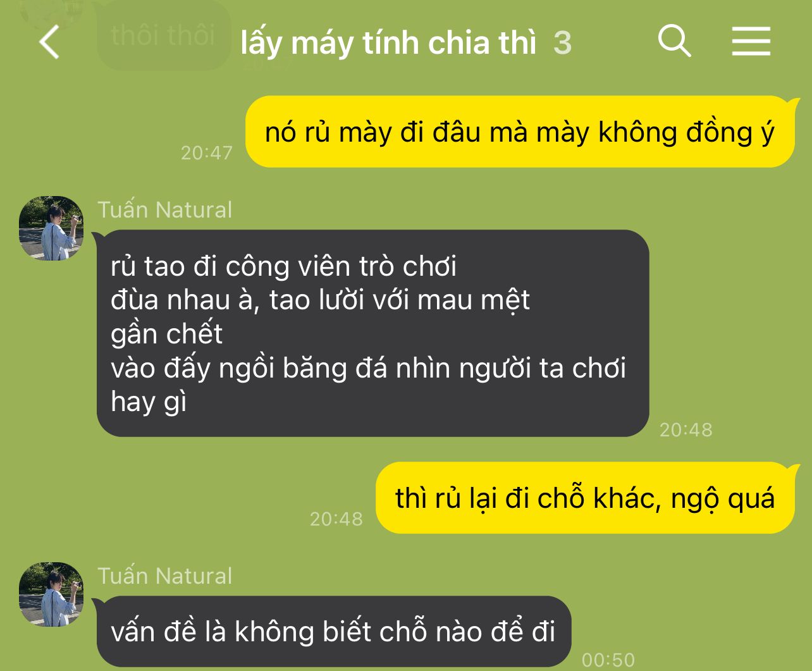Go back using the left arrow
This screenshot has height=671, width=812.
pyautogui.click(x=49, y=42)
